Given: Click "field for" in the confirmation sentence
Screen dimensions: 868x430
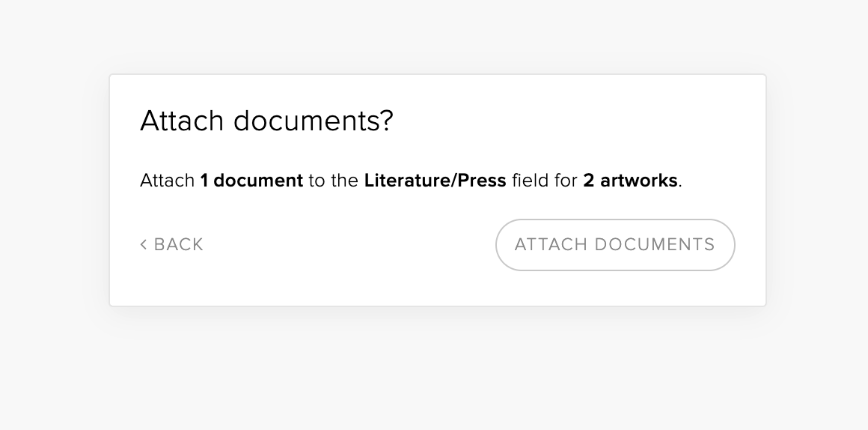Looking at the screenshot, I should (544, 181).
